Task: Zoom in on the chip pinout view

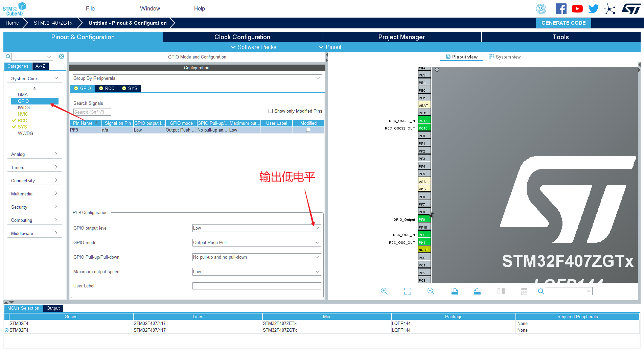Action: pos(384,291)
